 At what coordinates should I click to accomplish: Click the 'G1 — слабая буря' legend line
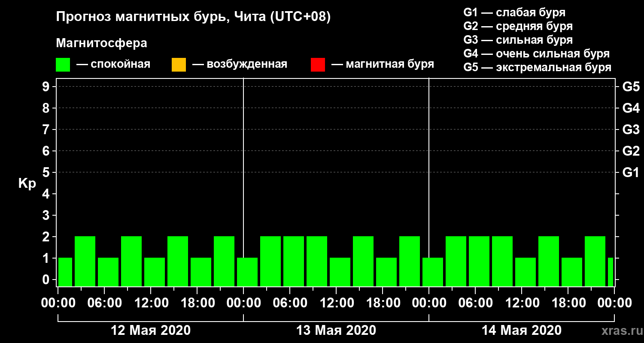(514, 12)
